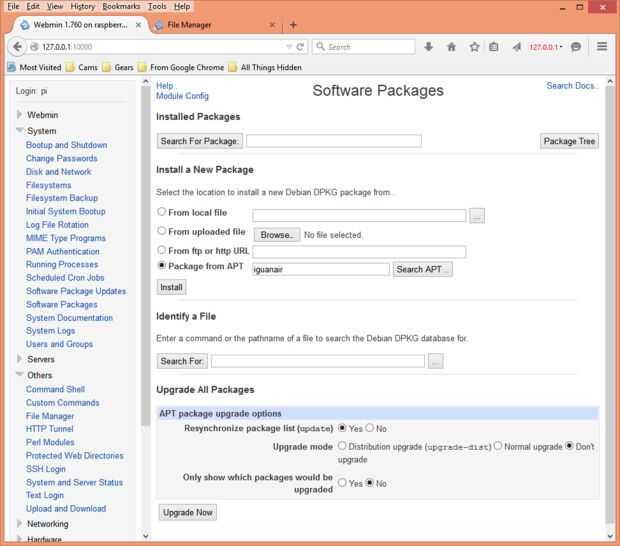Image resolution: width=620 pixels, height=546 pixels.
Task: Click the Search APT button
Action: [x=423, y=269]
